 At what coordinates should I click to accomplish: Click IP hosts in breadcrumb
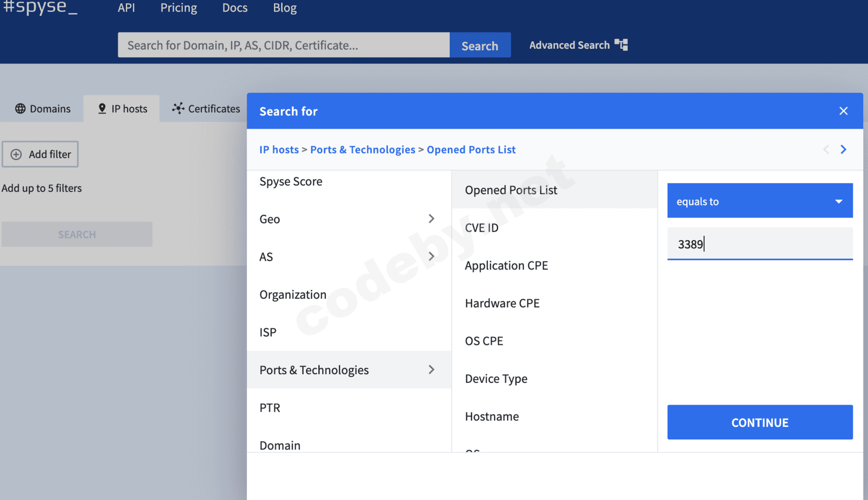[279, 150]
